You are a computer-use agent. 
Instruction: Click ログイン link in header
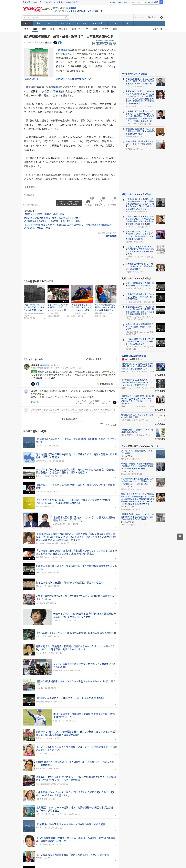click(57, 11)
